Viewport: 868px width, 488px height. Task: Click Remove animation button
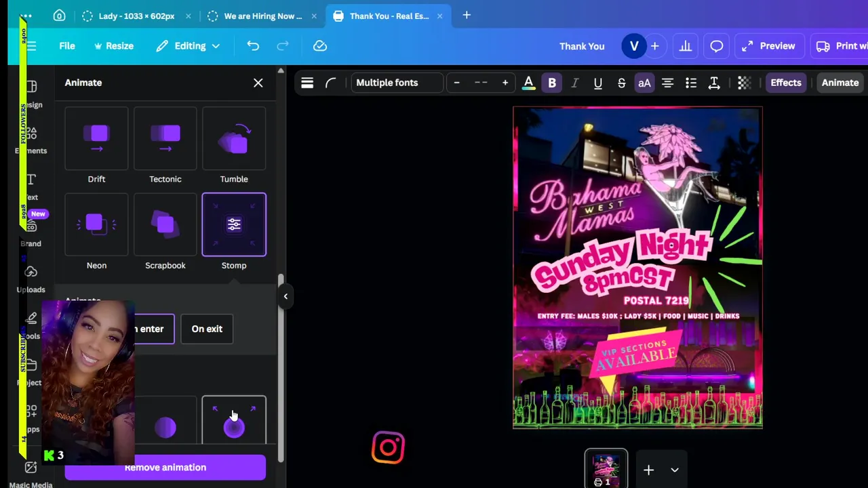pos(165,467)
